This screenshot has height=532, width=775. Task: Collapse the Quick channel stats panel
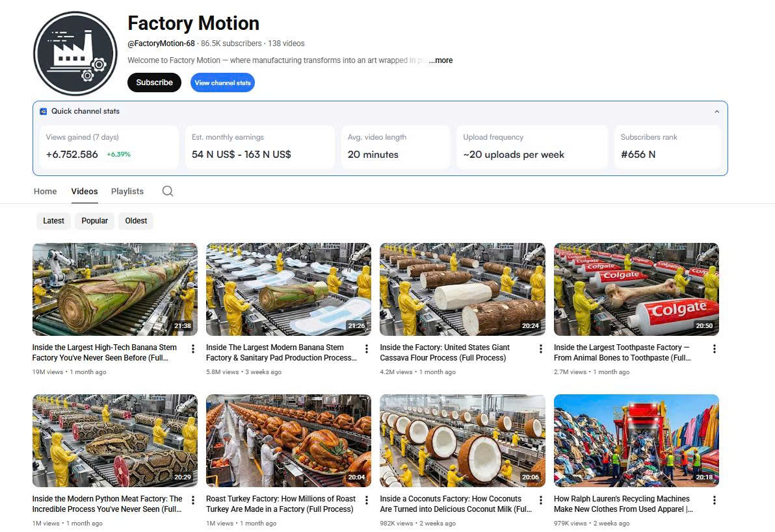click(716, 112)
